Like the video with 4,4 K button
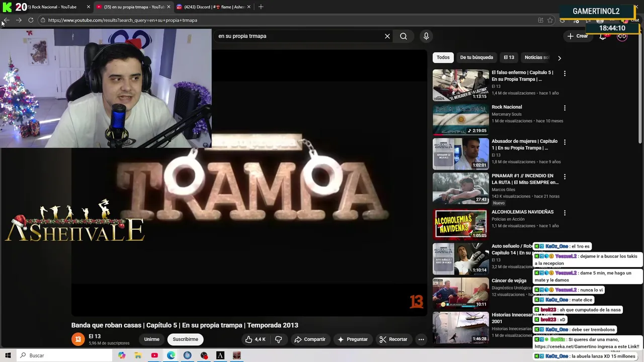The width and height of the screenshot is (644, 362). [x=256, y=339]
